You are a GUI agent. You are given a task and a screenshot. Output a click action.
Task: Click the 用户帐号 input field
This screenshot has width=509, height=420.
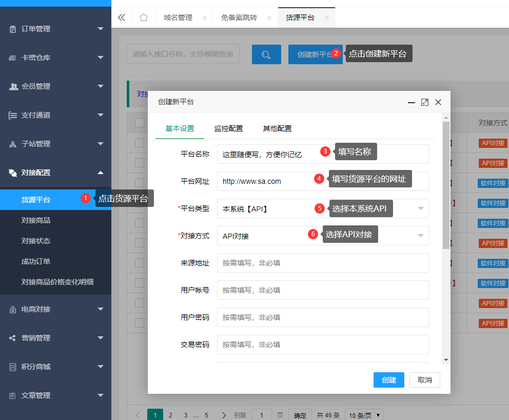[323, 290]
